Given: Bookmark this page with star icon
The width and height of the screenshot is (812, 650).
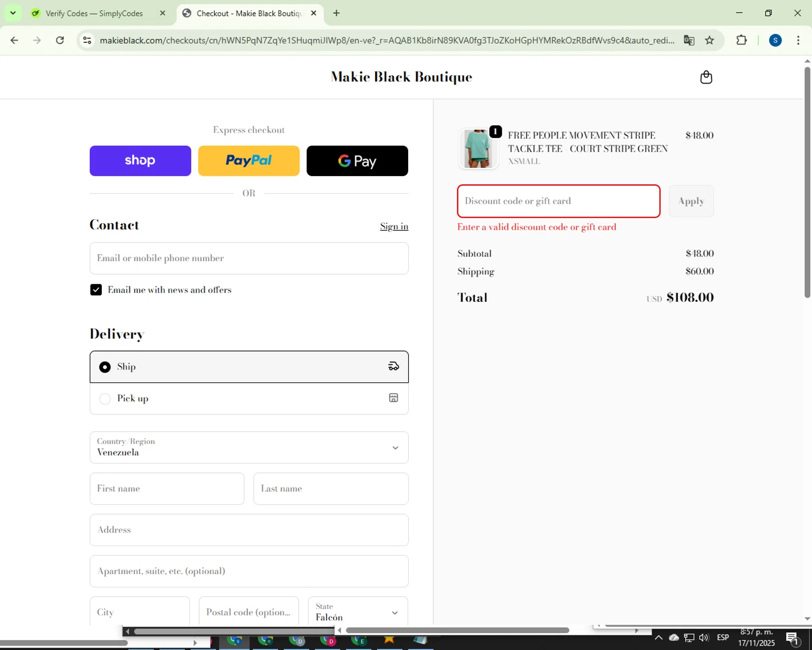Looking at the screenshot, I should tap(710, 40).
